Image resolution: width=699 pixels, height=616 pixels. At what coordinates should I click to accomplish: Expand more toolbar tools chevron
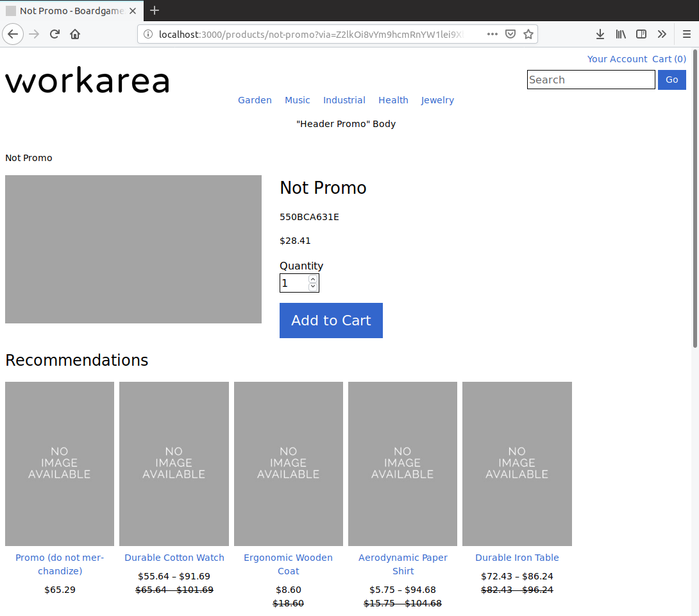pyautogui.click(x=662, y=35)
